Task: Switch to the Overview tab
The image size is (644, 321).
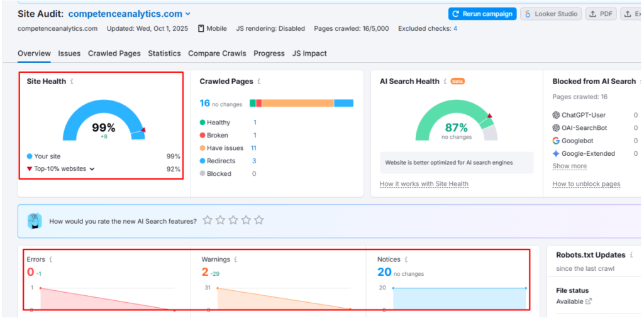Action: (x=34, y=53)
